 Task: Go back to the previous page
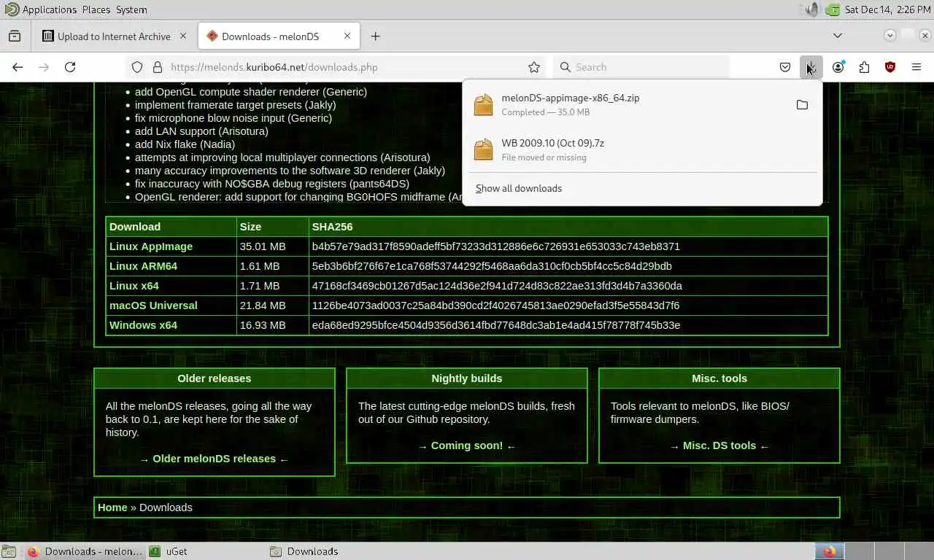[x=18, y=67]
